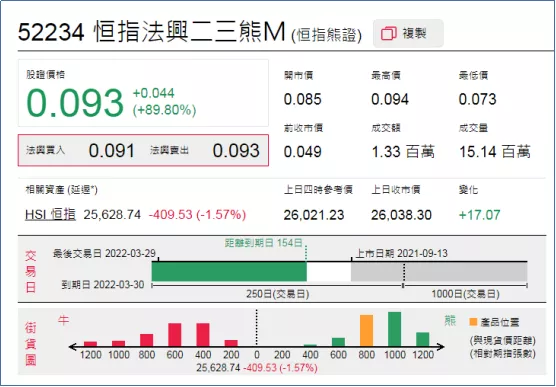Click the (與現貨價距離) note
This screenshot has height=387, width=556.
click(503, 341)
